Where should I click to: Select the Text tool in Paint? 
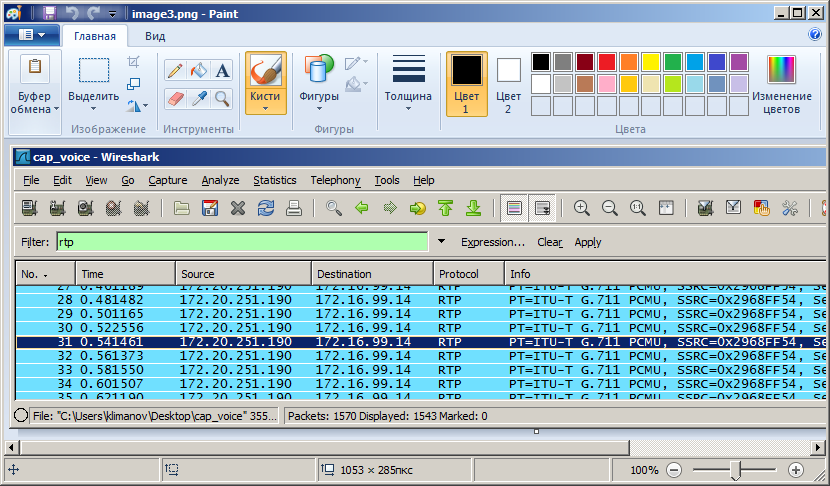click(222, 70)
